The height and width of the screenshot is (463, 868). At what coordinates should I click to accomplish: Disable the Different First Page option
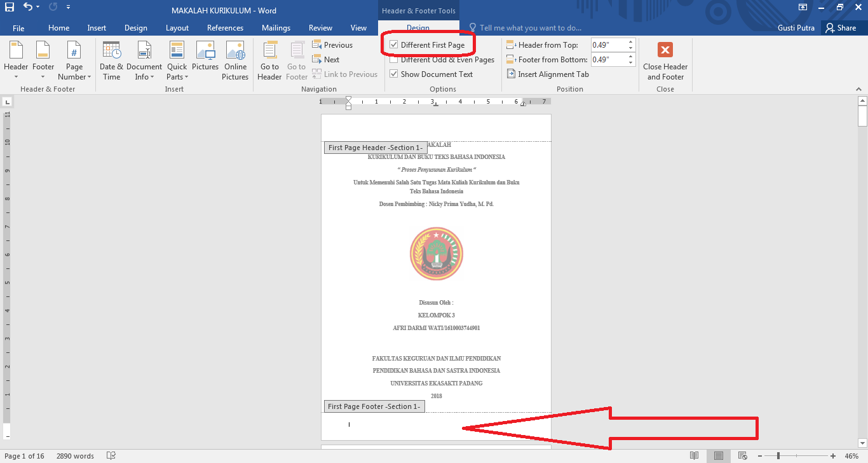tap(395, 45)
